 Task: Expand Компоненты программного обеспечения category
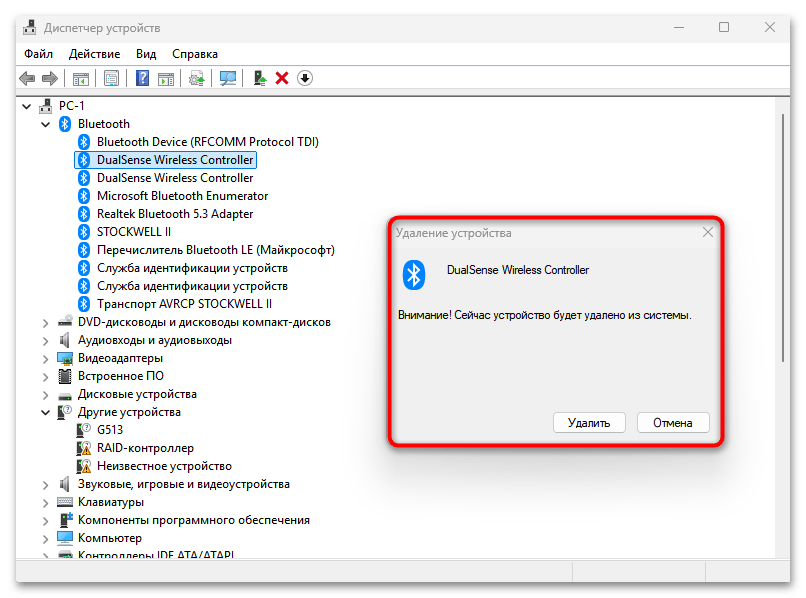pos(46,521)
